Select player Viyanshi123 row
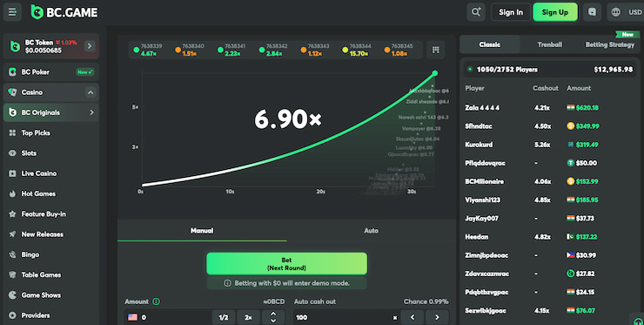644x325 pixels. pyautogui.click(x=549, y=200)
